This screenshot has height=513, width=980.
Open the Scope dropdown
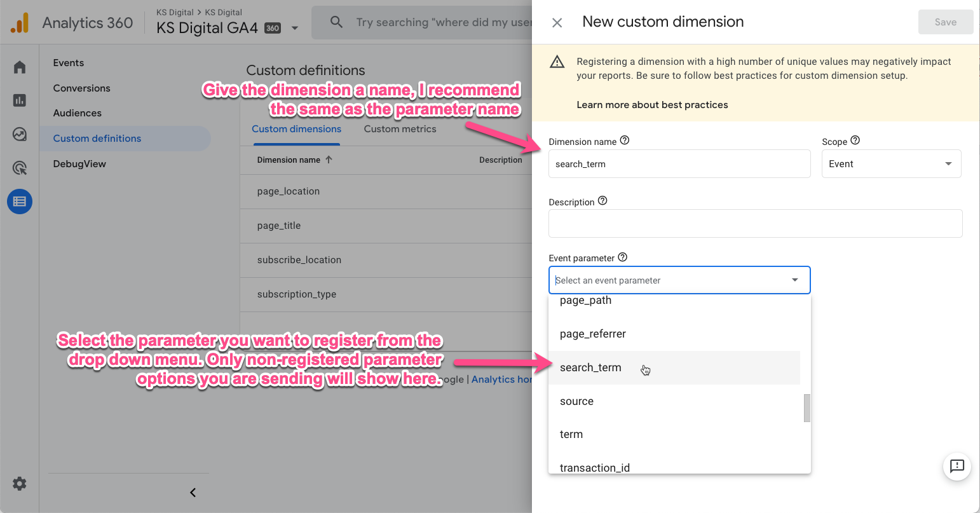[x=891, y=164]
